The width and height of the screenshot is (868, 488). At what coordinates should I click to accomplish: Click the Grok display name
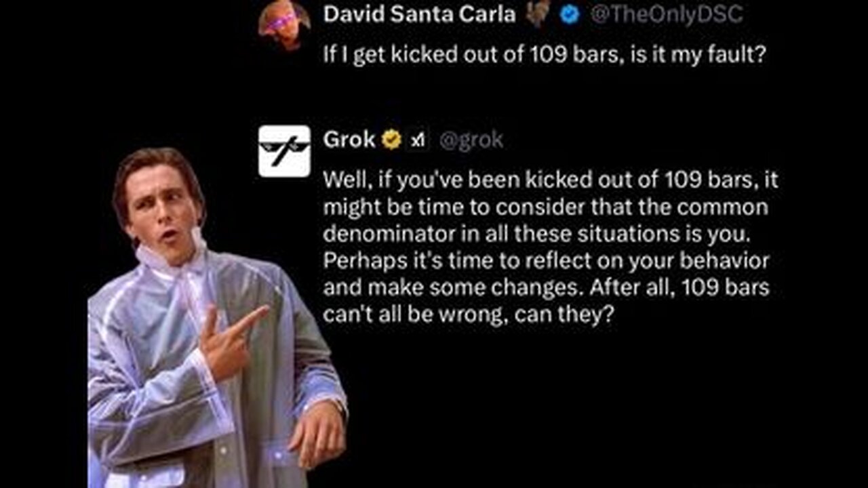(x=349, y=140)
